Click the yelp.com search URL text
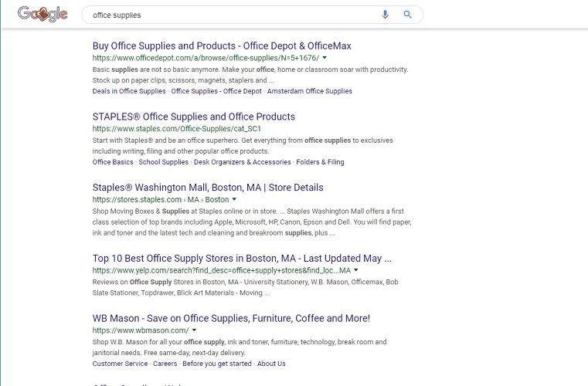The height and width of the screenshot is (386, 588). pyautogui.click(x=221, y=270)
